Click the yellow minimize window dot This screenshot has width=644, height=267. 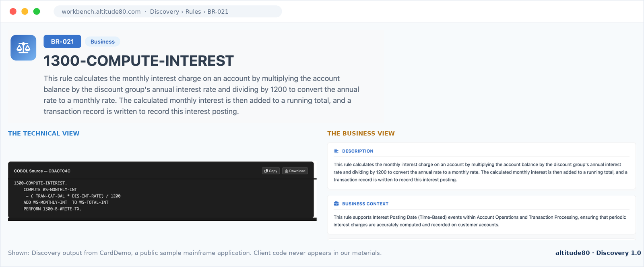coord(25,11)
